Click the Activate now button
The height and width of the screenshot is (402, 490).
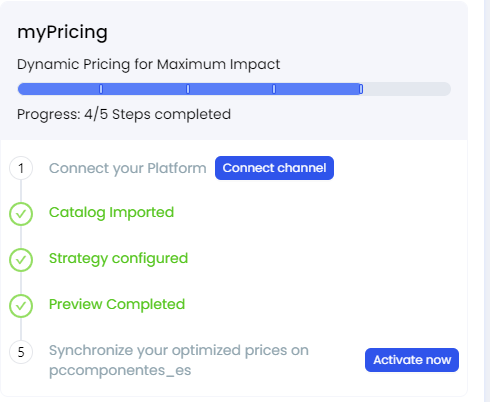[412, 360]
